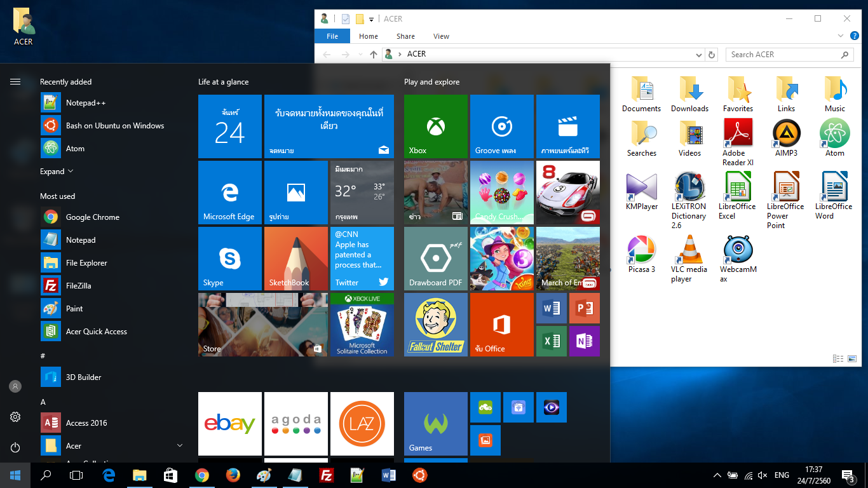Open the Groove music tile
868x488 pixels.
[502, 126]
